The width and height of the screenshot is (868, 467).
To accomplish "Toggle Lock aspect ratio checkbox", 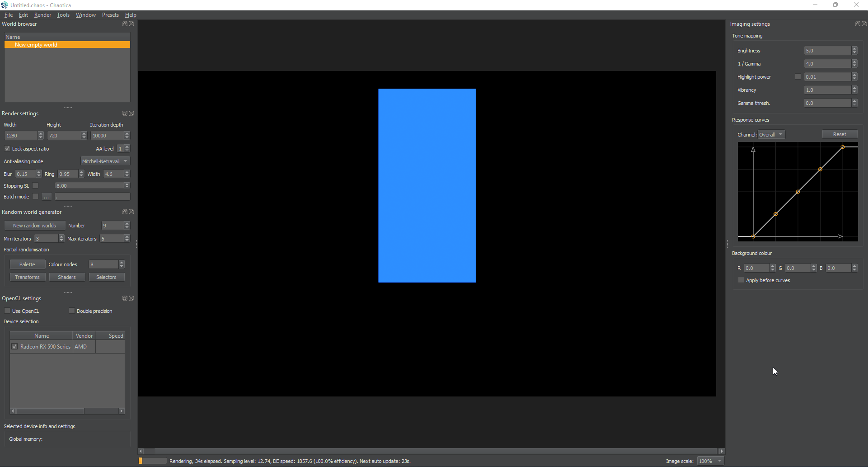I will (7, 148).
